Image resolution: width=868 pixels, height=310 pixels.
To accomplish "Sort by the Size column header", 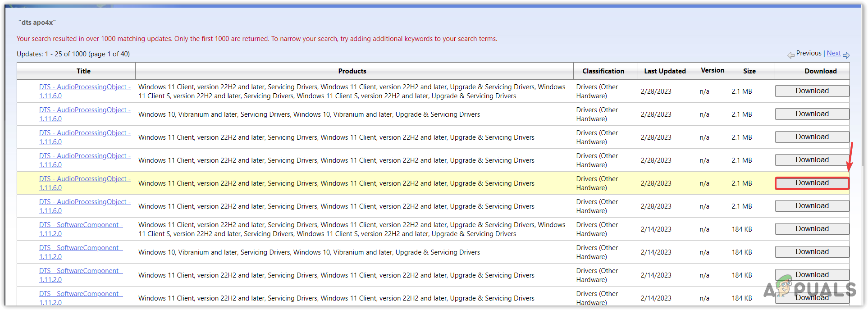I will pos(749,71).
